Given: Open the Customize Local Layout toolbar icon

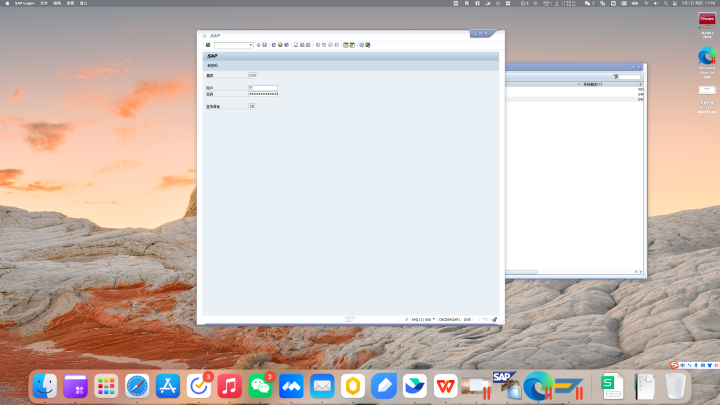Looking at the screenshot, I should (368, 45).
